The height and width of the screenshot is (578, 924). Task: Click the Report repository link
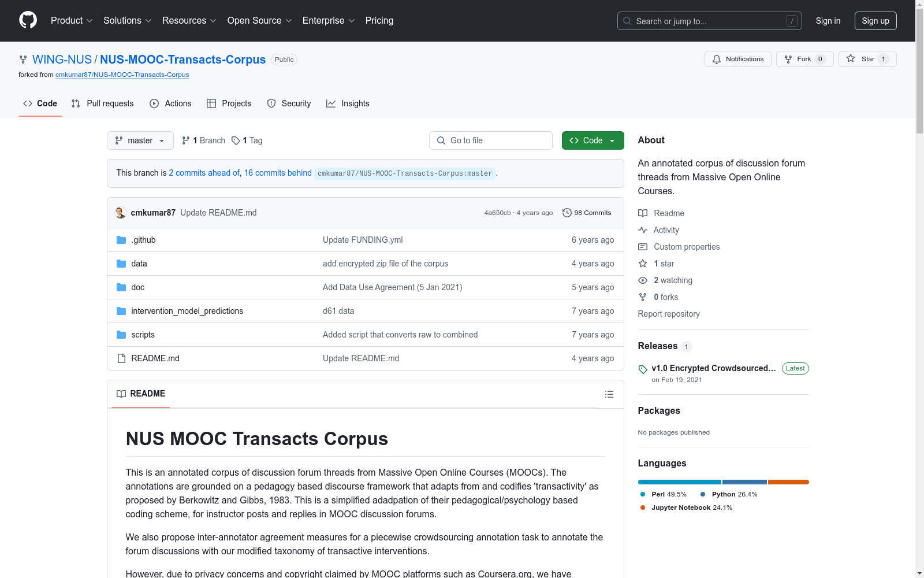(669, 314)
